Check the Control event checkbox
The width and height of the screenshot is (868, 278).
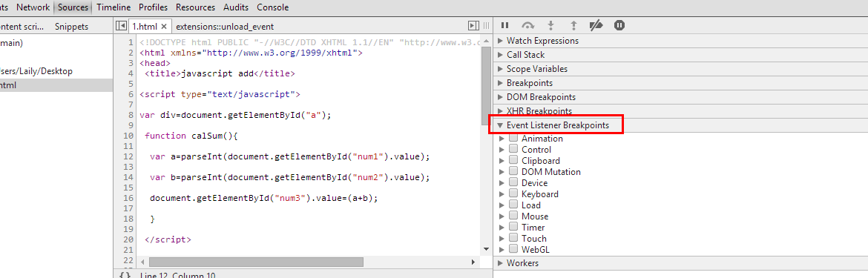[x=513, y=149]
